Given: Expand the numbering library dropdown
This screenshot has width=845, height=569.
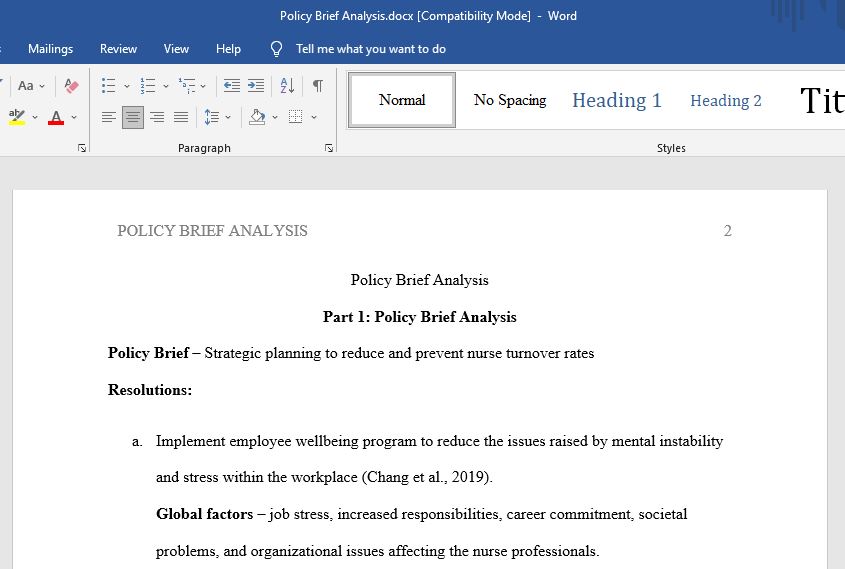Looking at the screenshot, I should (165, 86).
